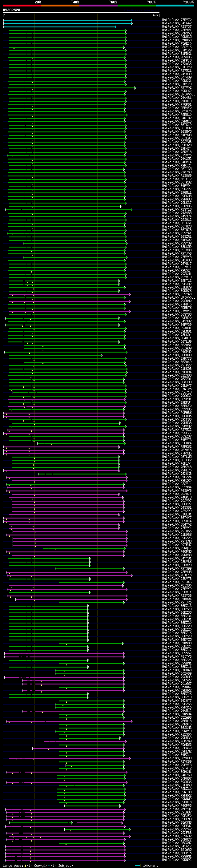Select the UniRef100_A9NKX1 label
This screenshot has width=197, height=868.
(x=177, y=81)
